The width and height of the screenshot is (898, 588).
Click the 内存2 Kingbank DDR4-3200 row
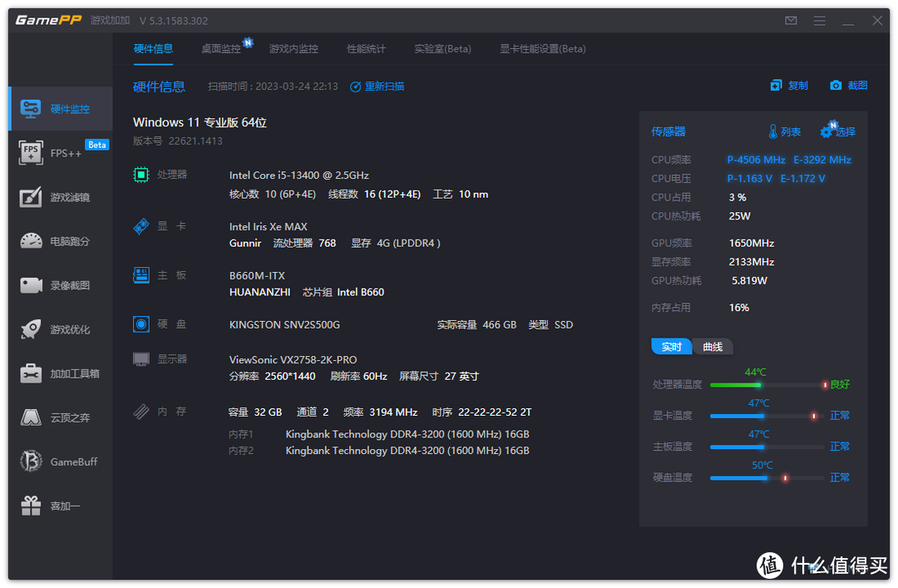tap(379, 451)
